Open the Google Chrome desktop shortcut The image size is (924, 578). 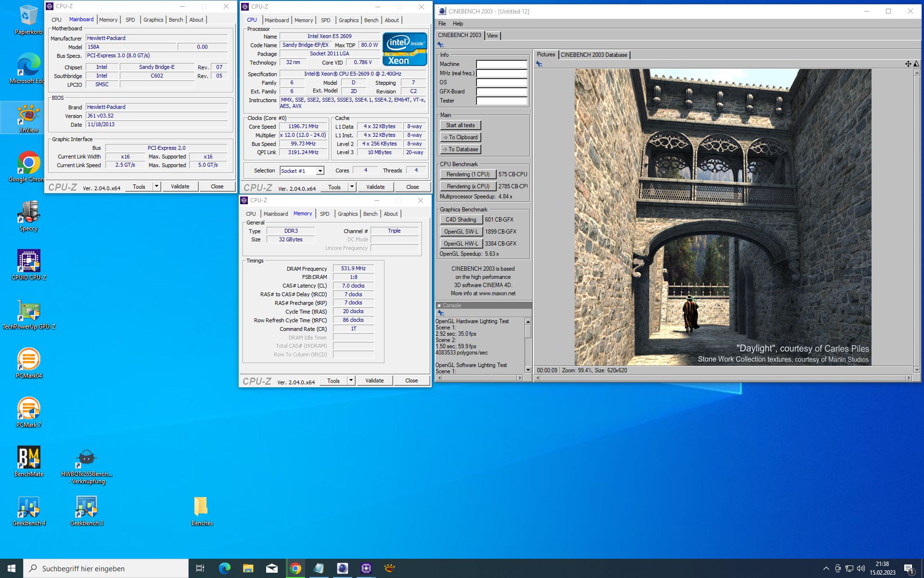click(x=28, y=167)
